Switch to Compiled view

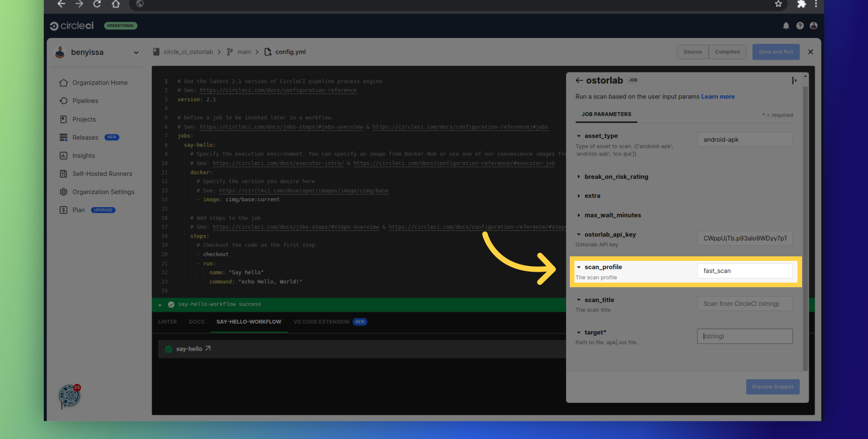[727, 52]
